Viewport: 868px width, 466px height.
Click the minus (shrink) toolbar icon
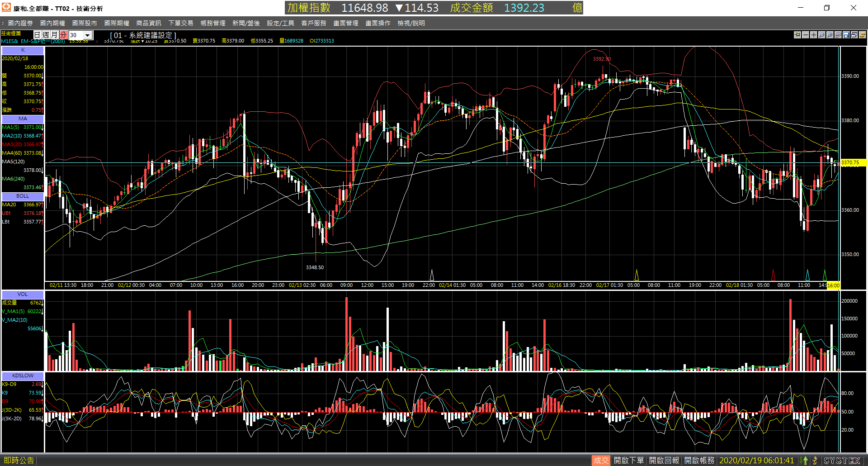pos(806,35)
